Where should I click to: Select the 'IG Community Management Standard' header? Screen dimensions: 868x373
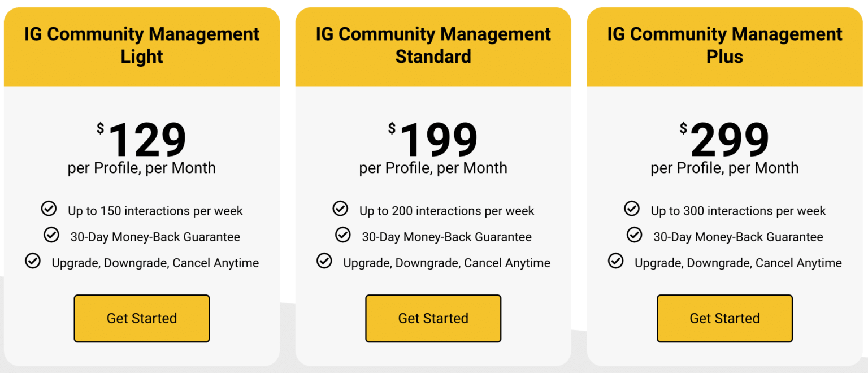433,45
